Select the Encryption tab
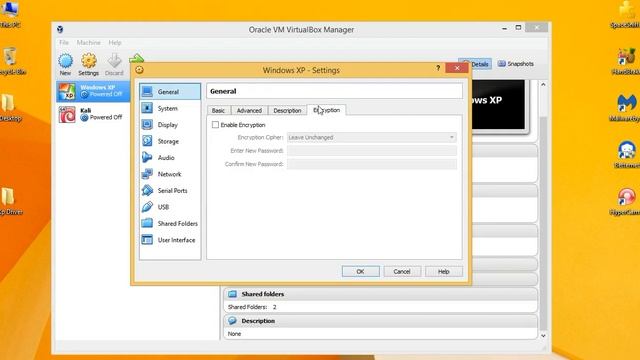 [326, 110]
